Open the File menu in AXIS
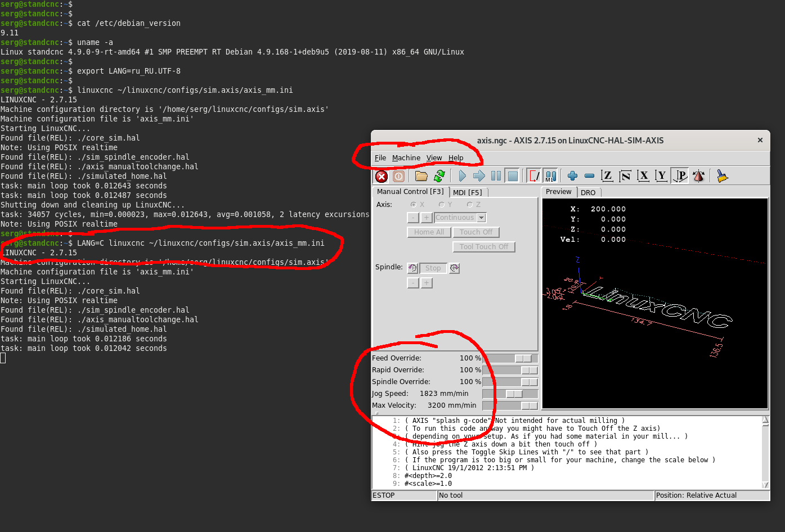 (380, 158)
